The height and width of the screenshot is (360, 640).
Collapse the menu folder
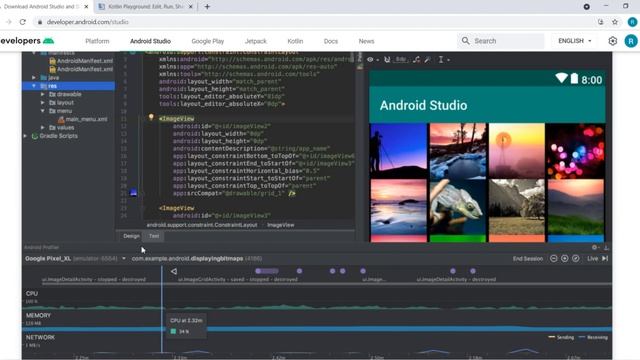43,111
